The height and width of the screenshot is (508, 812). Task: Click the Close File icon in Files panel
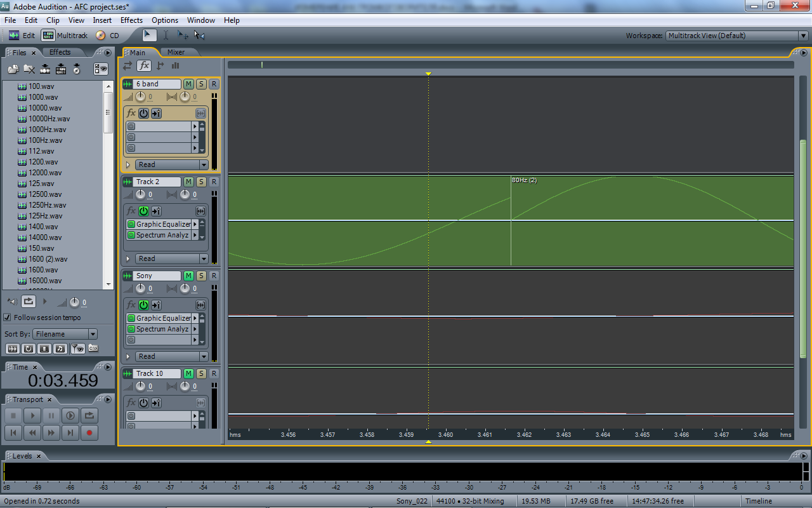(29, 69)
